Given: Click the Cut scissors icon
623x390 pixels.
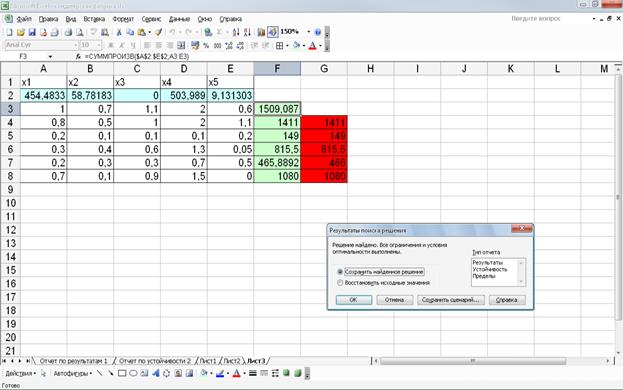Looking at the screenshot, I should pyautogui.click(x=119, y=32).
